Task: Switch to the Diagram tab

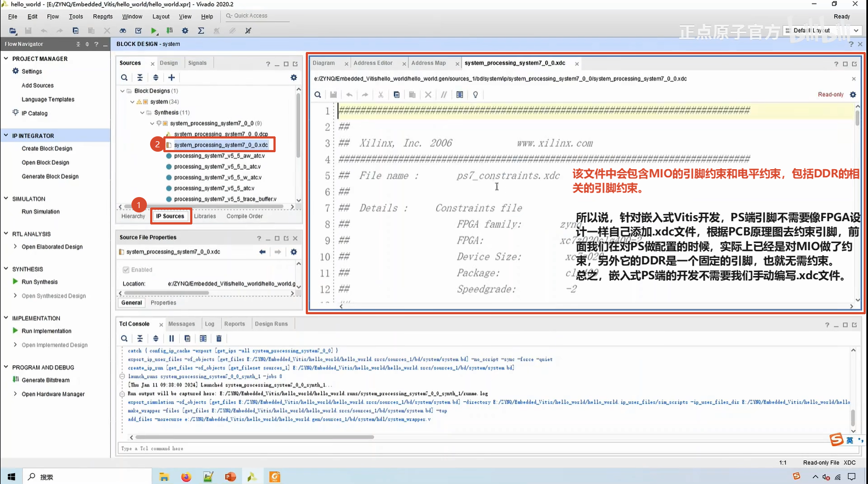Action: pos(324,63)
